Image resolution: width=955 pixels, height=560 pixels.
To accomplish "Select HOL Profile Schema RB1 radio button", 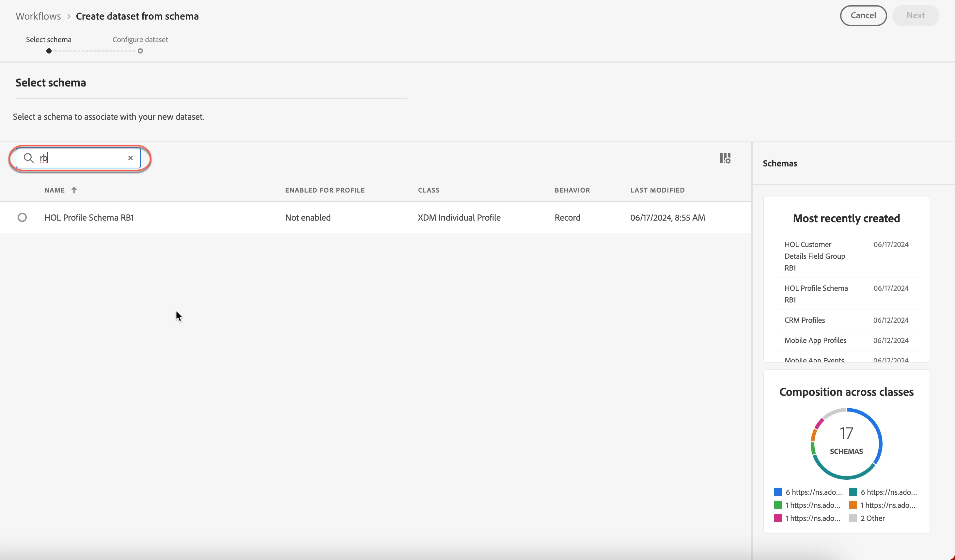I will (x=22, y=217).
